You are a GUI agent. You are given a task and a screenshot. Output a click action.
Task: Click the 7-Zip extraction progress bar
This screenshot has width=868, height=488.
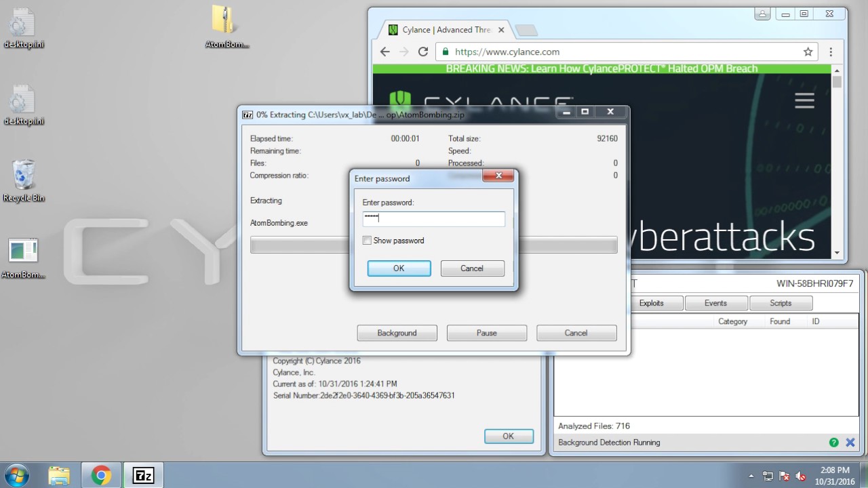(x=434, y=245)
